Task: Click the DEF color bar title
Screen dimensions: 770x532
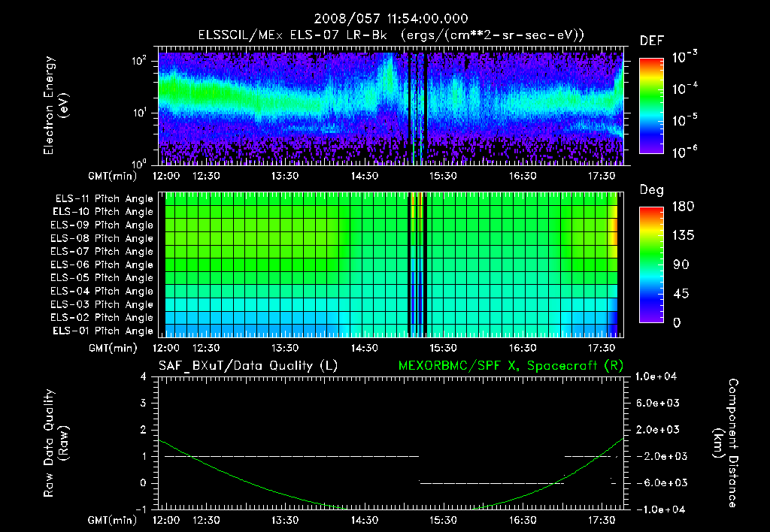Action: pos(652,41)
